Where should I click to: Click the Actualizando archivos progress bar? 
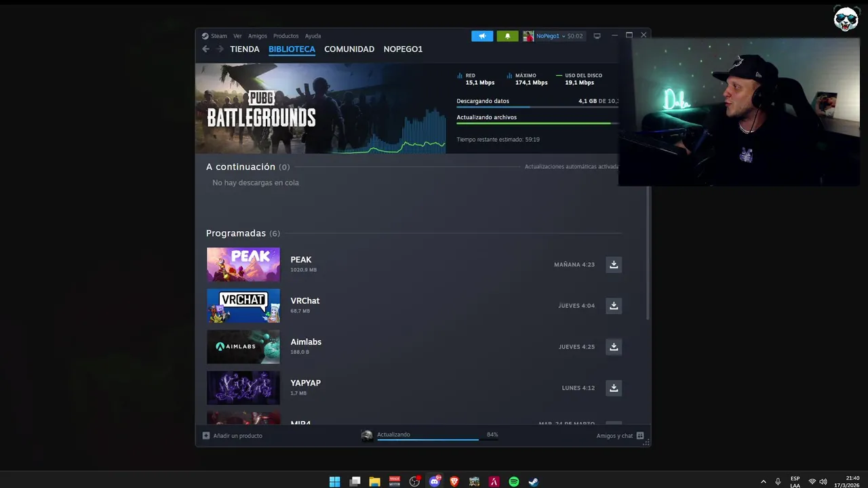(537, 123)
